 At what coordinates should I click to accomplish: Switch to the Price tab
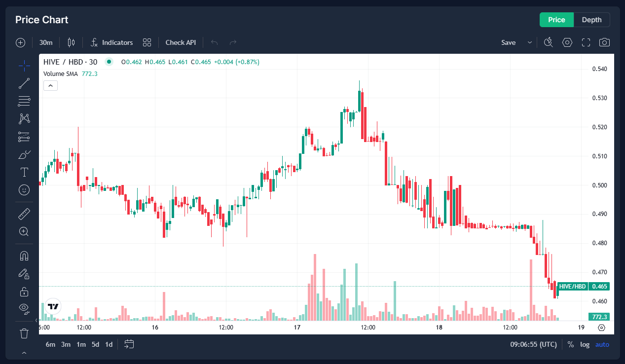(x=556, y=20)
